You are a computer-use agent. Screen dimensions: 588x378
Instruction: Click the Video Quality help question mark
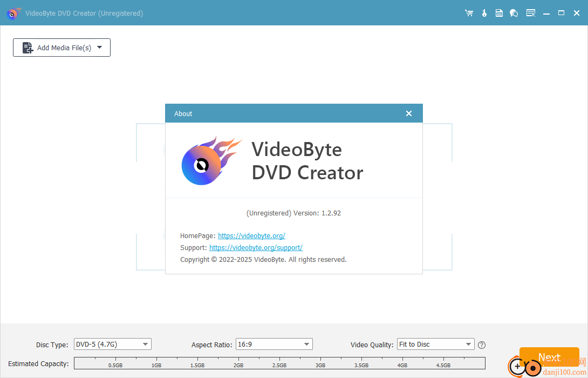coord(482,345)
